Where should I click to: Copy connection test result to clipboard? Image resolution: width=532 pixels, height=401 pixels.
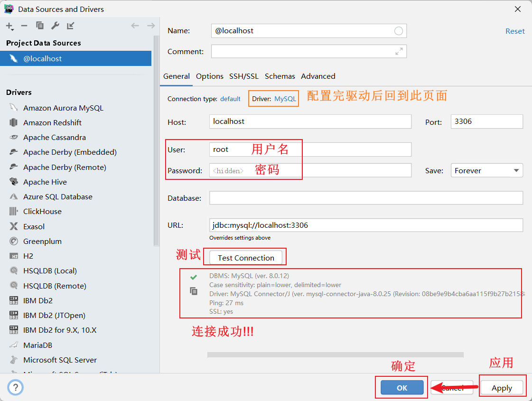tap(194, 291)
